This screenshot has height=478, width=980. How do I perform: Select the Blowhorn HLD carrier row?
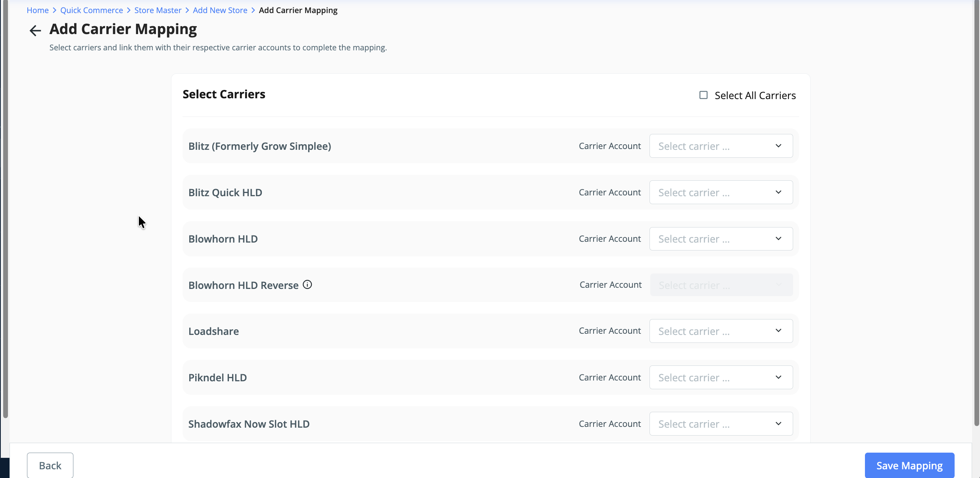[x=223, y=239]
